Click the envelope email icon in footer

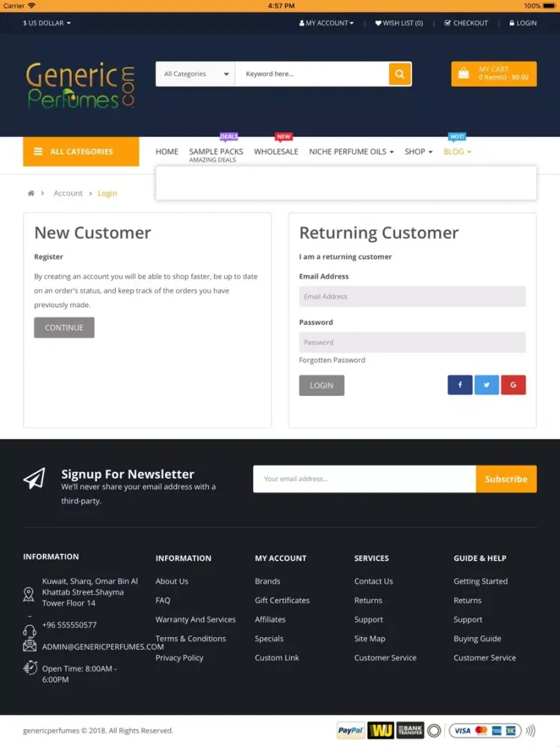click(30, 645)
